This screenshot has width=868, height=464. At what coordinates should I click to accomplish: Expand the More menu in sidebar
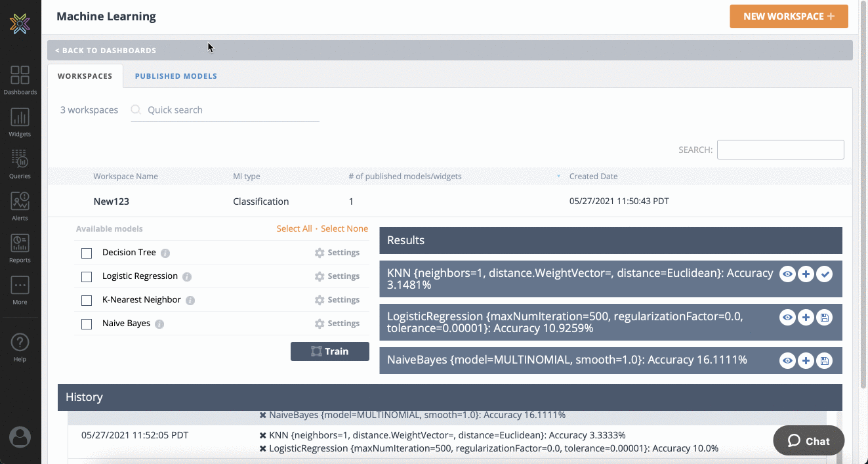click(20, 289)
